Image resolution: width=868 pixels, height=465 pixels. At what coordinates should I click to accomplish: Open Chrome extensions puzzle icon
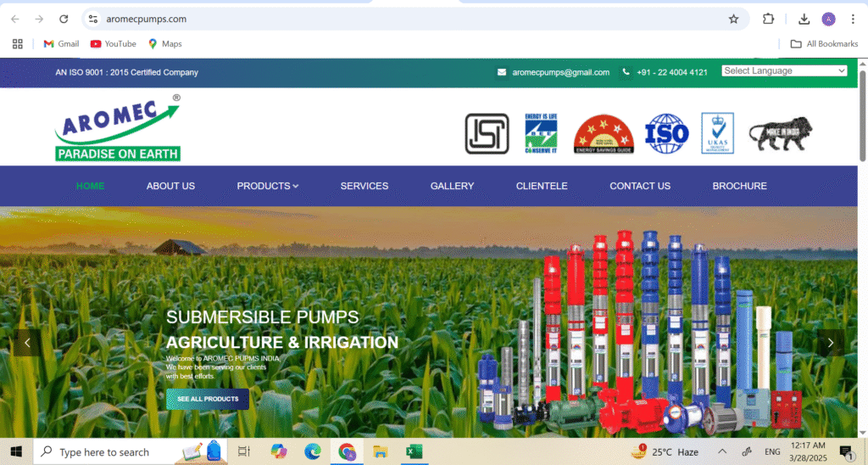coord(768,19)
